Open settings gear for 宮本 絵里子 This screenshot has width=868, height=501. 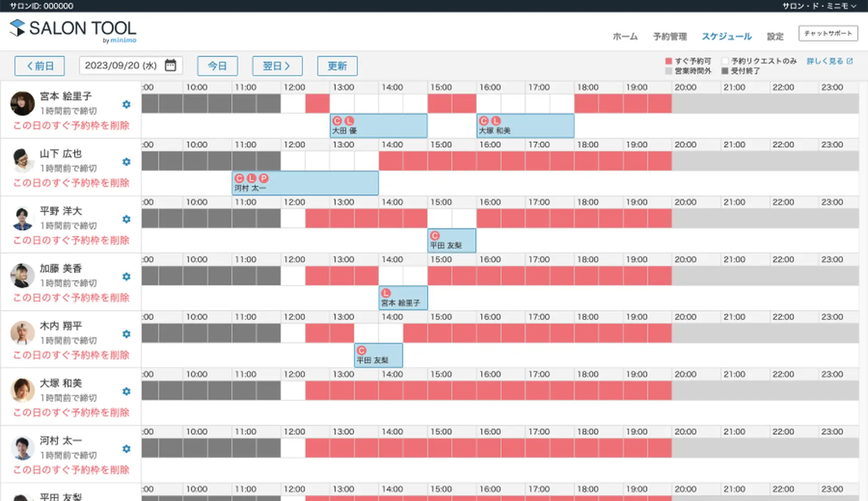click(127, 104)
